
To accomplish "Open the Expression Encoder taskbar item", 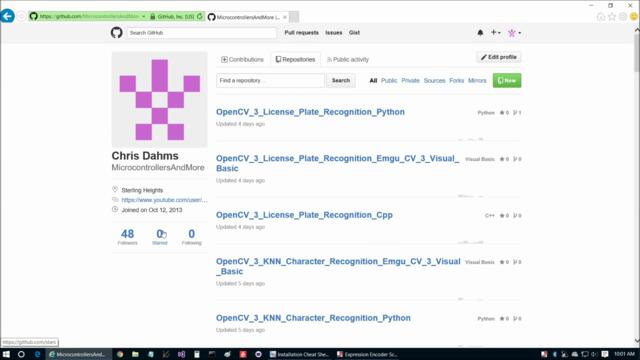I will click(367, 354).
